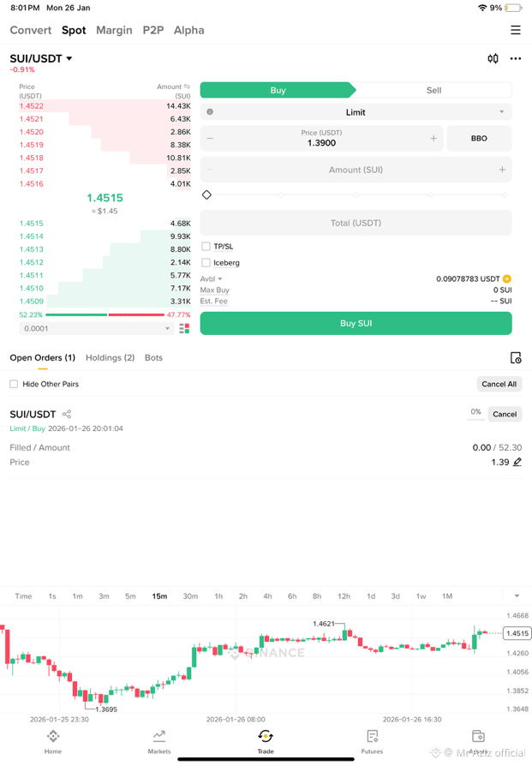Click the Max Buy label
The height and width of the screenshot is (766, 532).
point(214,290)
